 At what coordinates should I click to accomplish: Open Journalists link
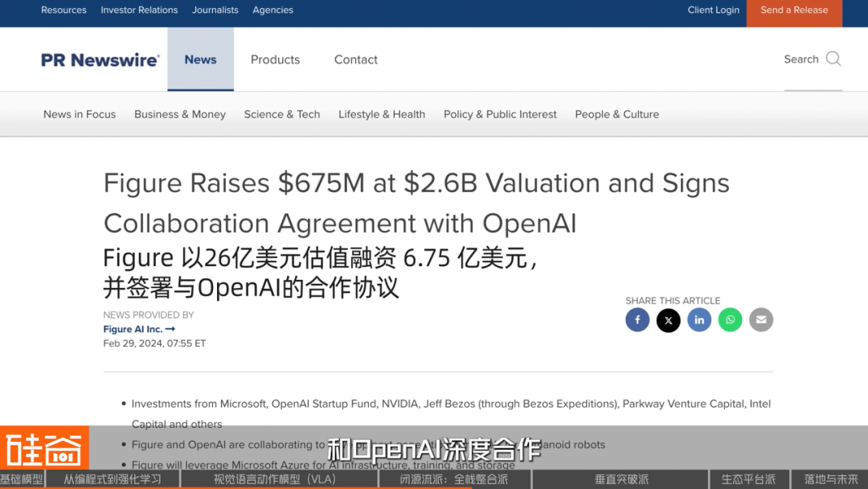click(x=215, y=10)
